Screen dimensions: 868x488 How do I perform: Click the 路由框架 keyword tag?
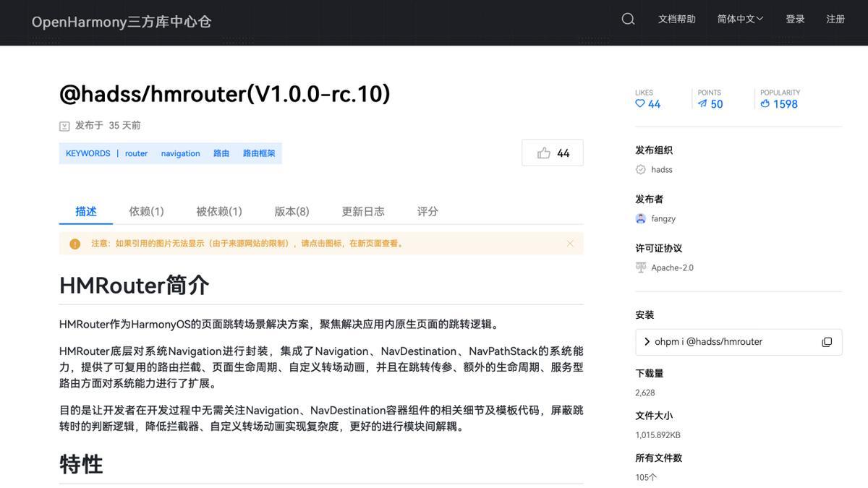coord(259,153)
